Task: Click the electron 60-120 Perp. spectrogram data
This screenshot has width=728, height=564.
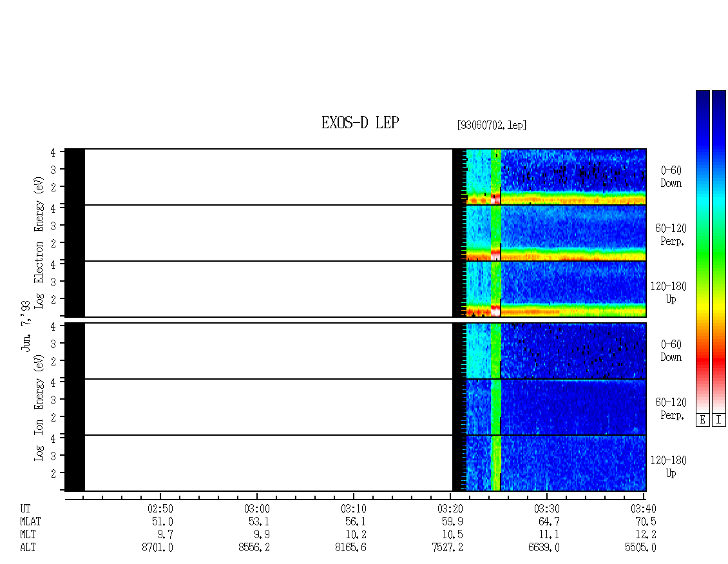Action: 556,233
